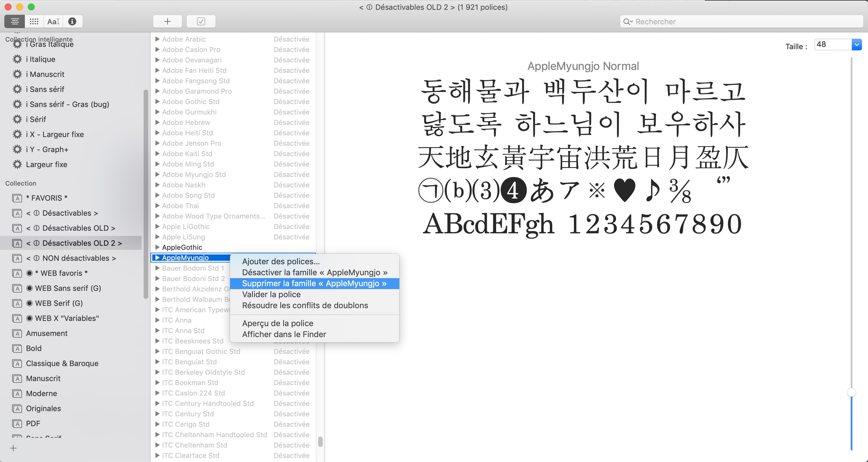Choose Désactiver la famille AppleMyungjo
868x462 pixels.
click(314, 272)
